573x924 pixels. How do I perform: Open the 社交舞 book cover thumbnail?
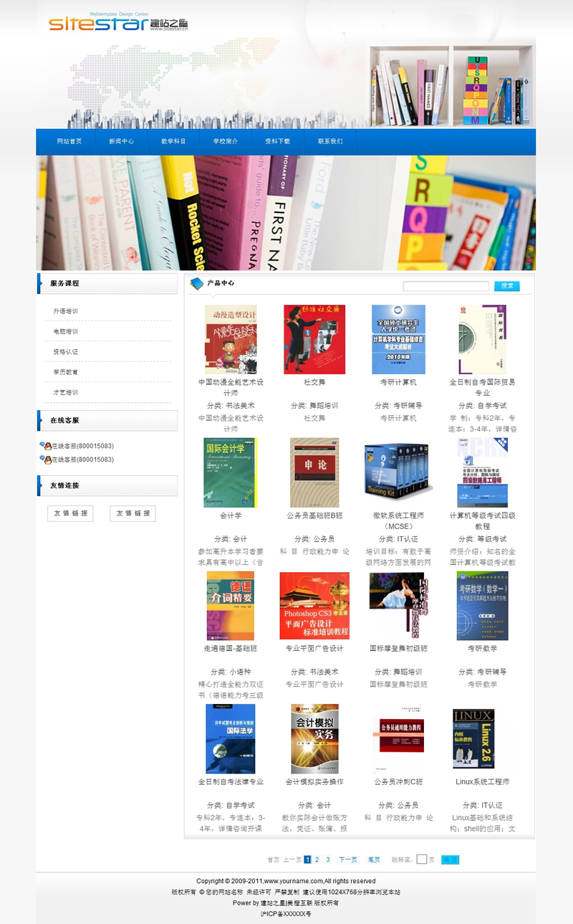(314, 339)
